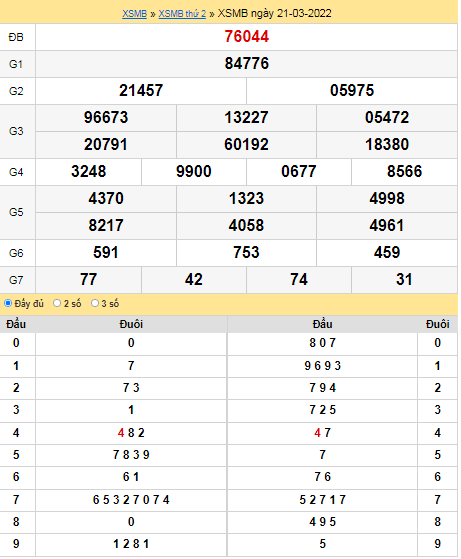Click tail digits 7 8 3 9 for head 5
Viewport: 461px width, 559px height.
(x=131, y=455)
